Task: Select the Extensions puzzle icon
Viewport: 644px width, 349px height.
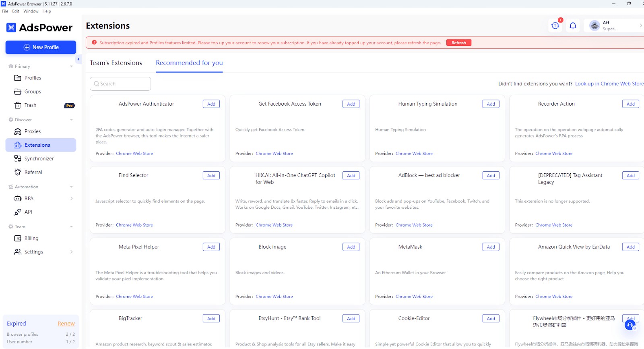Action: (x=18, y=145)
